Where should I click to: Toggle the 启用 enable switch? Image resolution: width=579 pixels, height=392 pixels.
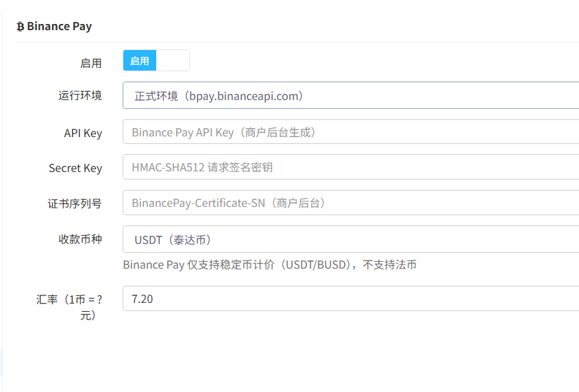[x=156, y=60]
